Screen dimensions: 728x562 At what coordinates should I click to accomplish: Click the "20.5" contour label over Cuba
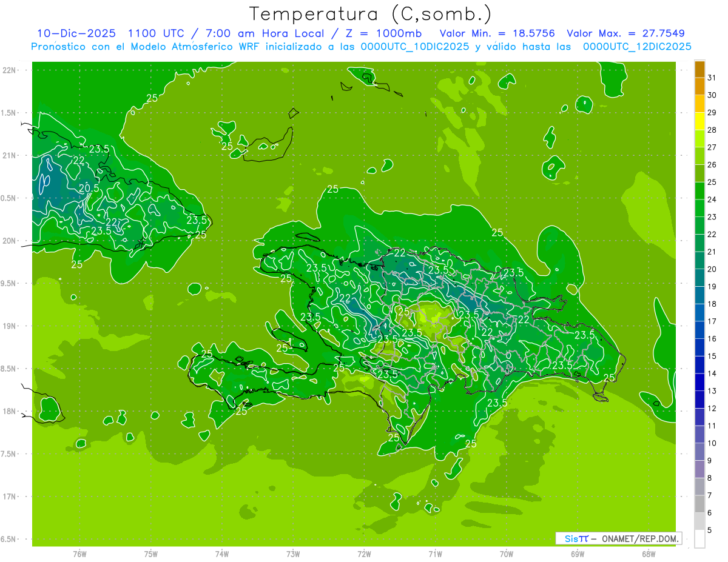tap(89, 189)
